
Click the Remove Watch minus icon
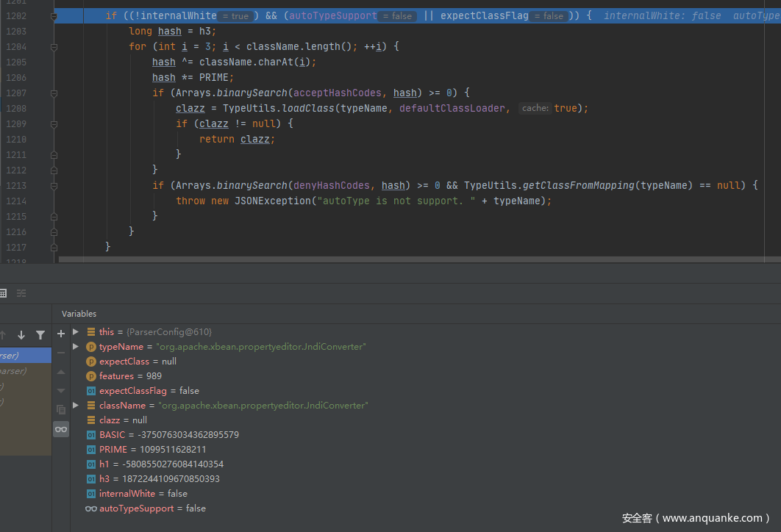click(x=61, y=353)
